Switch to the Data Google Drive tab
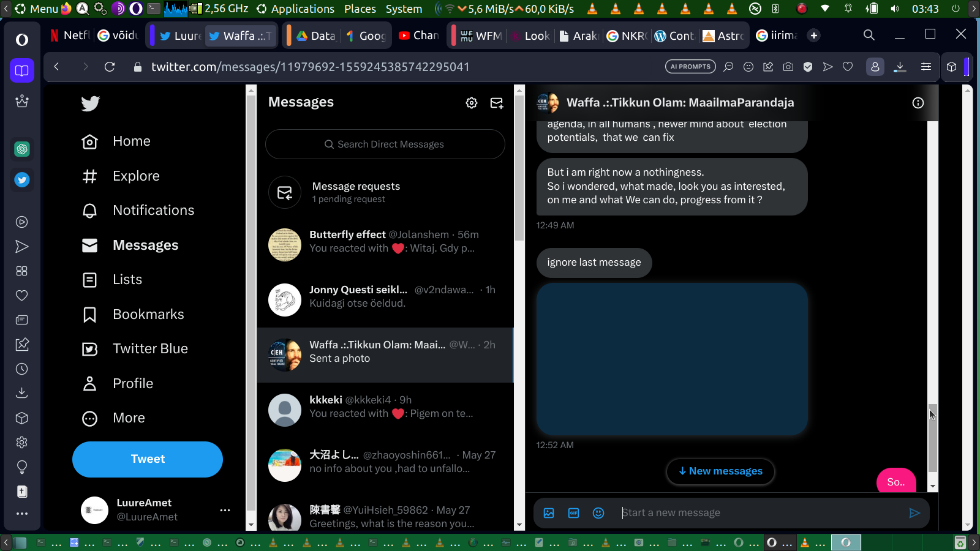980x551 pixels. click(x=316, y=36)
